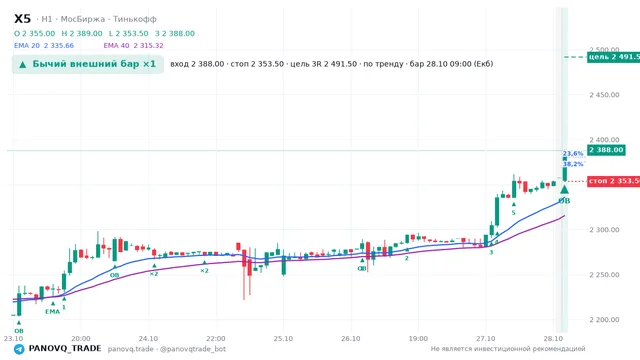Click the large OB triangle under latest bar
This screenshot has width=640, height=360.
click(x=564, y=189)
